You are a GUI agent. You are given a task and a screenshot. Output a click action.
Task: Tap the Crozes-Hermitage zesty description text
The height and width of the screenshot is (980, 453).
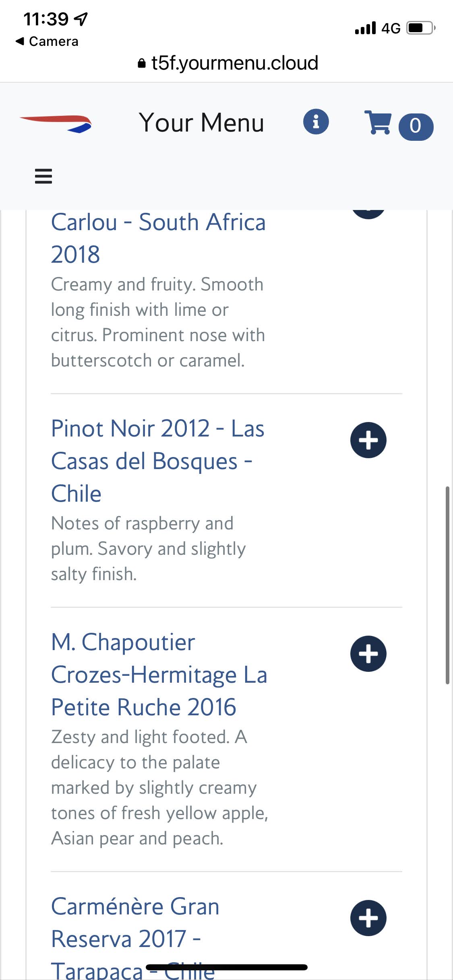point(159,788)
